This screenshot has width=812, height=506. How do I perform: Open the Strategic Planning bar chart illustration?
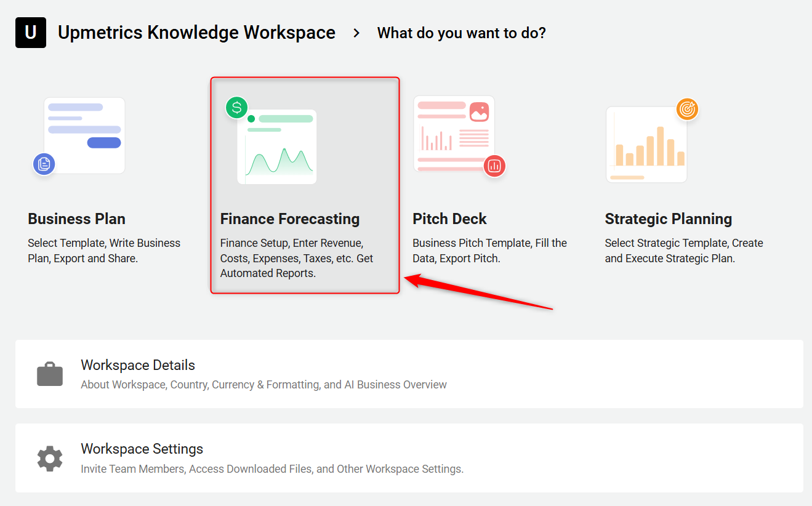point(646,145)
